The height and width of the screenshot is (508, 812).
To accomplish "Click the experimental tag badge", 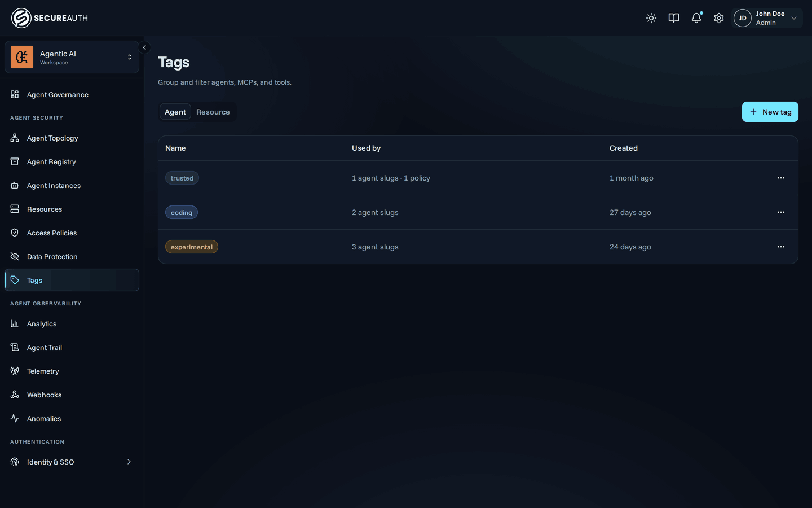I will (x=192, y=247).
